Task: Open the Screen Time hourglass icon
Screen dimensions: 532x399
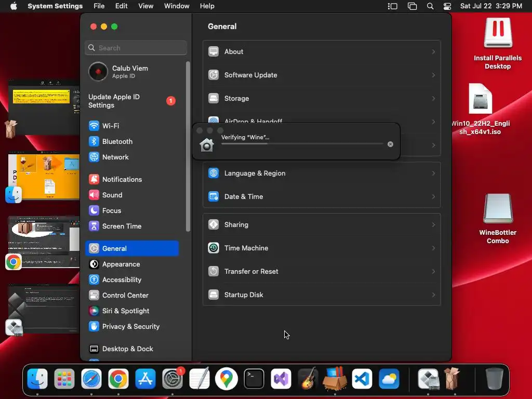Action: click(x=94, y=227)
